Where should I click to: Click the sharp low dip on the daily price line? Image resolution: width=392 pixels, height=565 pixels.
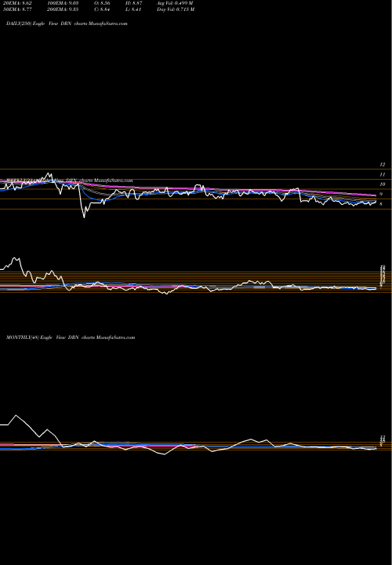coord(84,217)
